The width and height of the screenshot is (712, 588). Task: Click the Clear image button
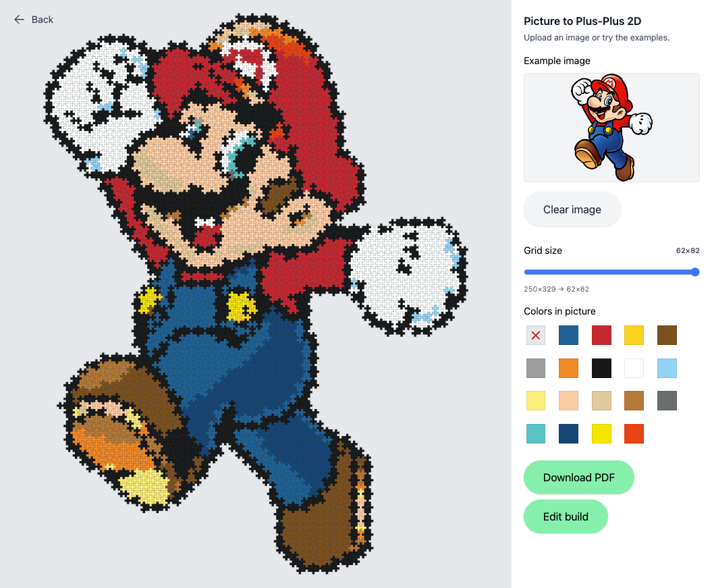(572, 209)
